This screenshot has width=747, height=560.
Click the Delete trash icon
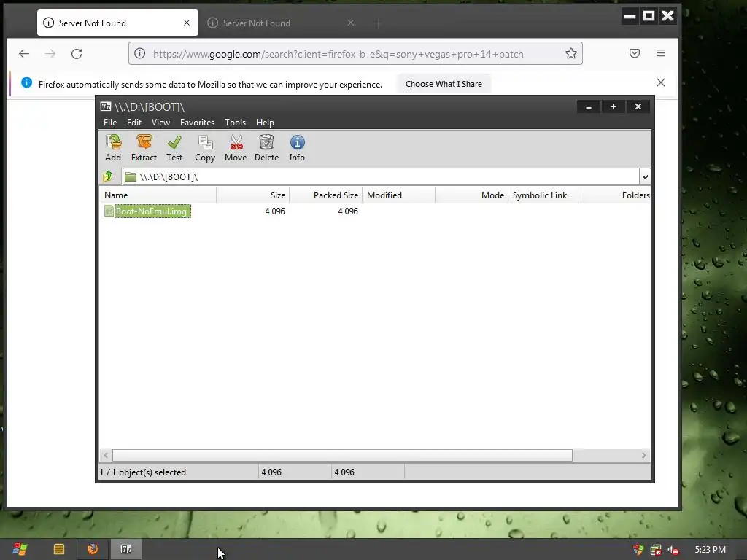pos(266,148)
